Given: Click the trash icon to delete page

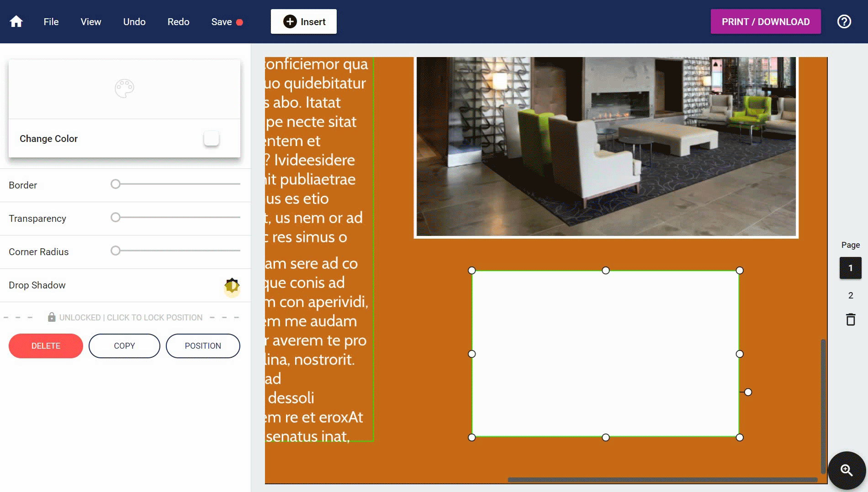Looking at the screenshot, I should pos(851,319).
